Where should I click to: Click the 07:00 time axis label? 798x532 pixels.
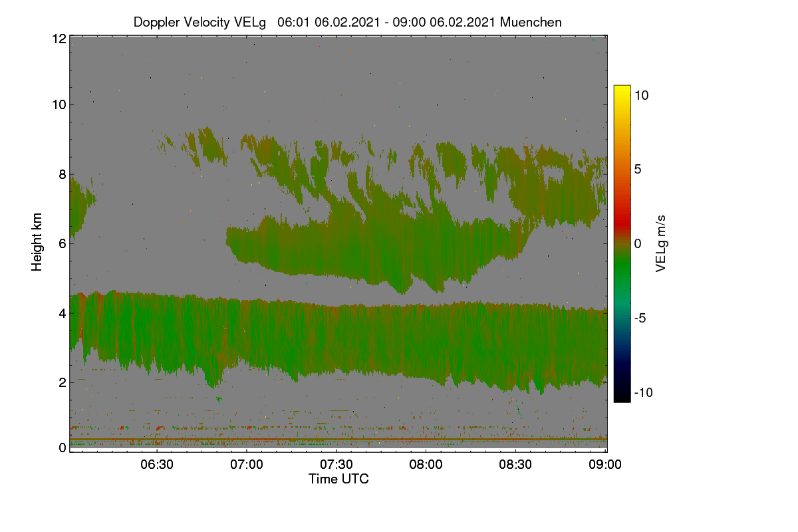pos(247,464)
